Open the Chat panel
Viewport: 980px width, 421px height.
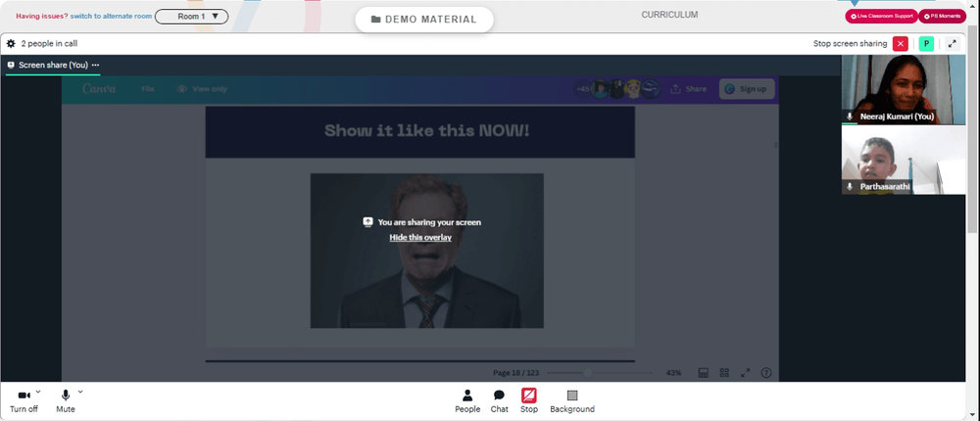(x=500, y=401)
